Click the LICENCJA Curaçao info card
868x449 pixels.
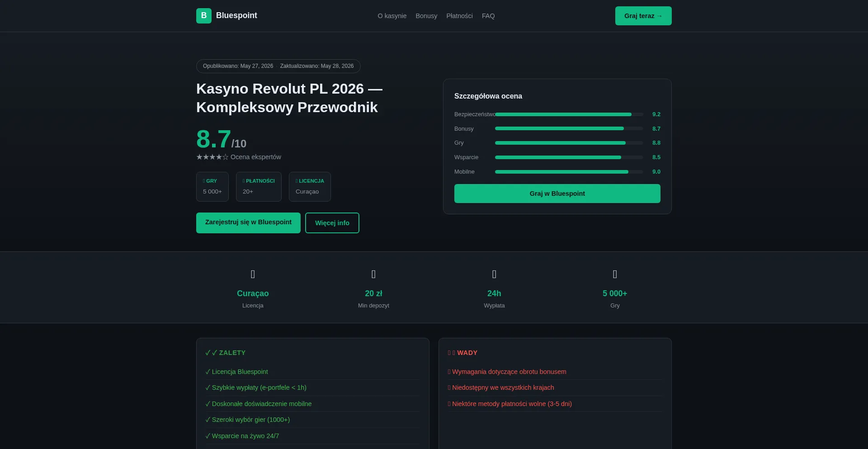(x=310, y=187)
